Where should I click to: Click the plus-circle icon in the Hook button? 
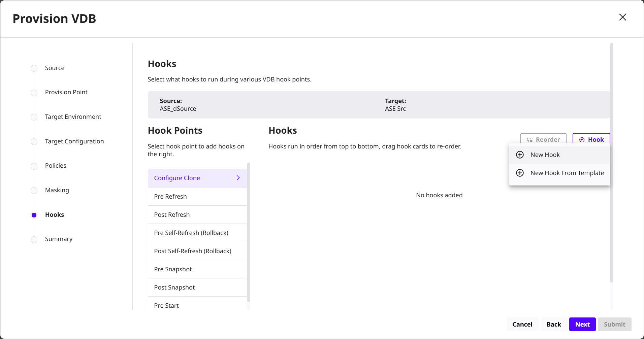click(x=582, y=140)
